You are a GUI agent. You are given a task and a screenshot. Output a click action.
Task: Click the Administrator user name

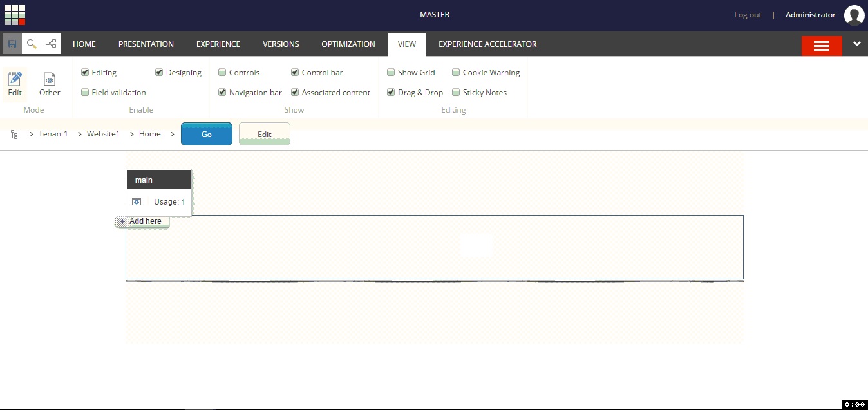coord(811,15)
